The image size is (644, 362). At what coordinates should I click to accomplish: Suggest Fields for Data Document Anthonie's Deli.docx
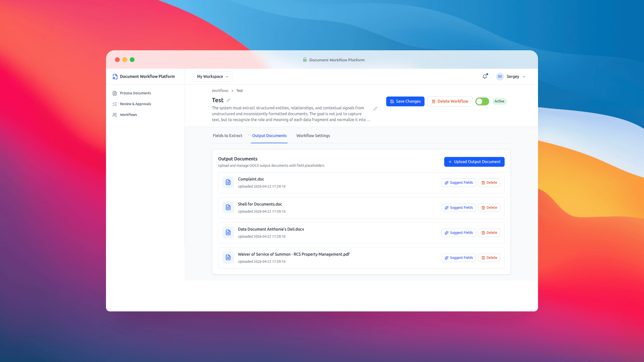point(459,232)
